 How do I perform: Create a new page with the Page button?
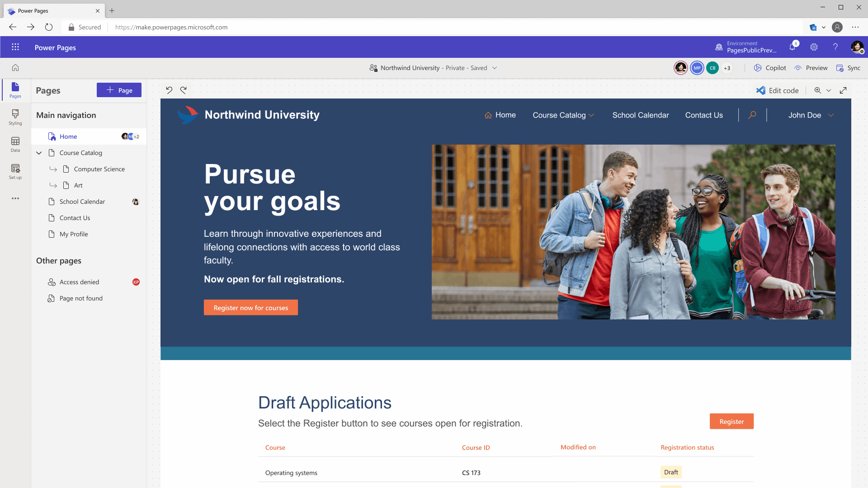point(119,90)
